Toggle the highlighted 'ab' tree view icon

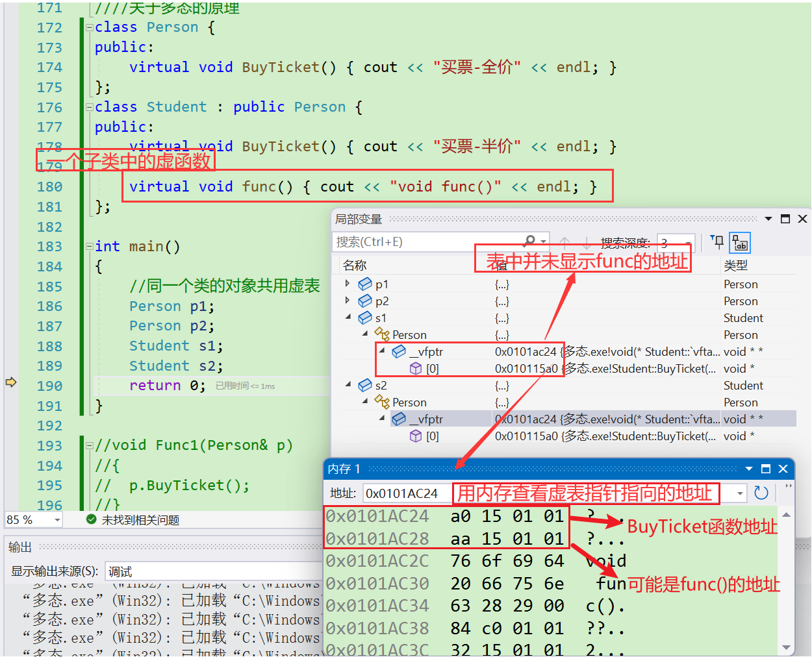[x=740, y=243]
